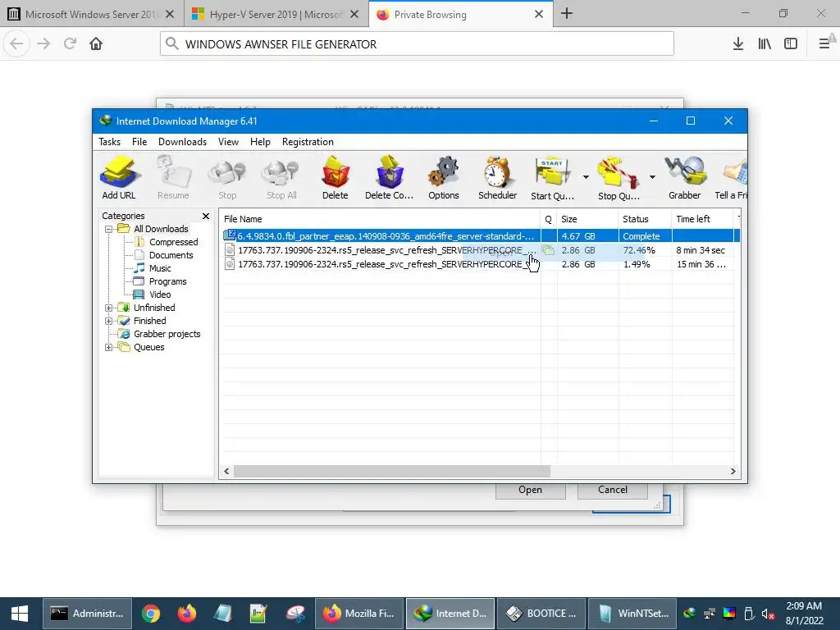Sort by Status column header

(645, 219)
